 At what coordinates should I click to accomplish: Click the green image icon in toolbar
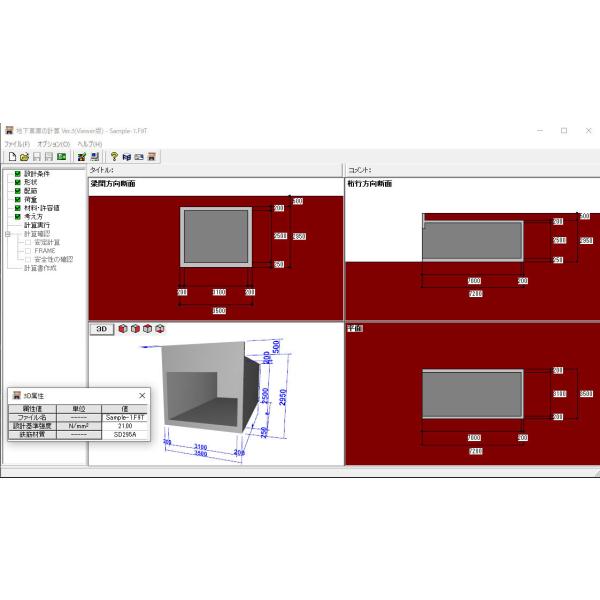61,157
